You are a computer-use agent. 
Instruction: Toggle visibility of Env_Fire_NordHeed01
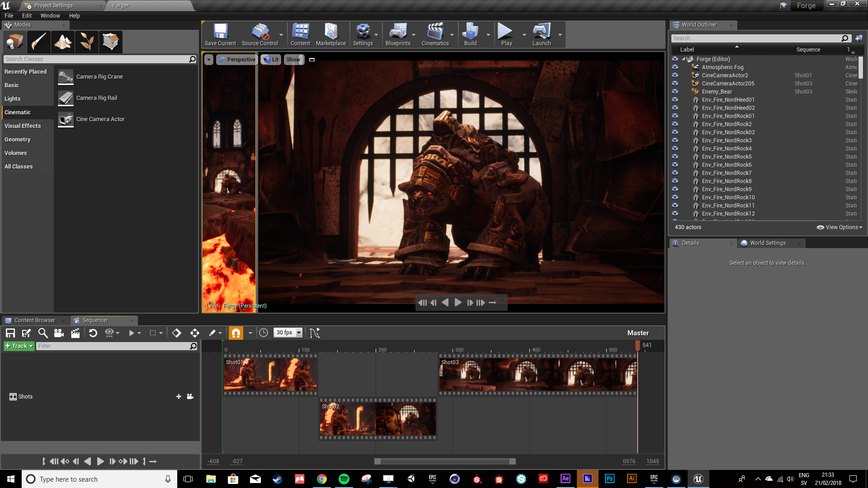coord(675,99)
